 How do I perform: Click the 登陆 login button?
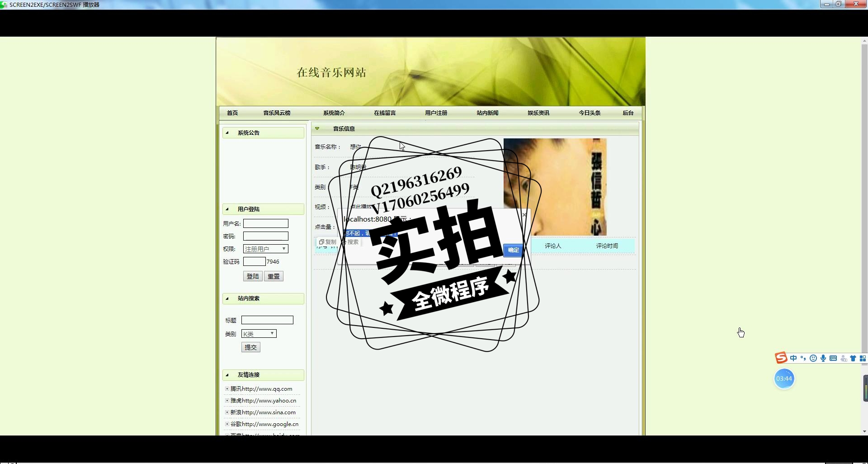[253, 276]
